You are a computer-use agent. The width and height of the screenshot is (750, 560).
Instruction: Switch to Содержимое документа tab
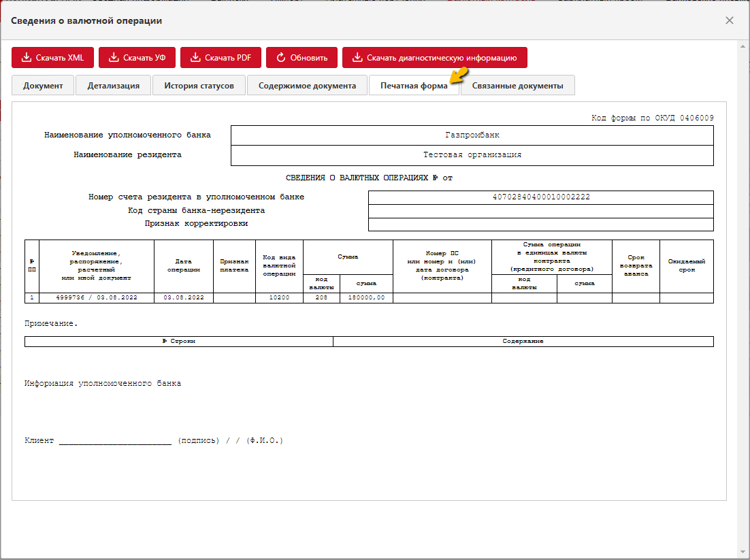coord(308,86)
